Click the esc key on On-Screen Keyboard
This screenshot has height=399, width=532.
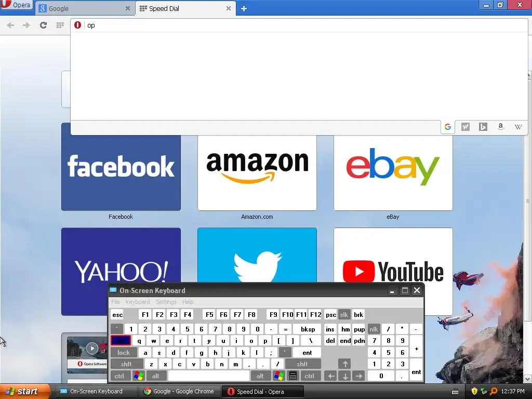(x=117, y=315)
